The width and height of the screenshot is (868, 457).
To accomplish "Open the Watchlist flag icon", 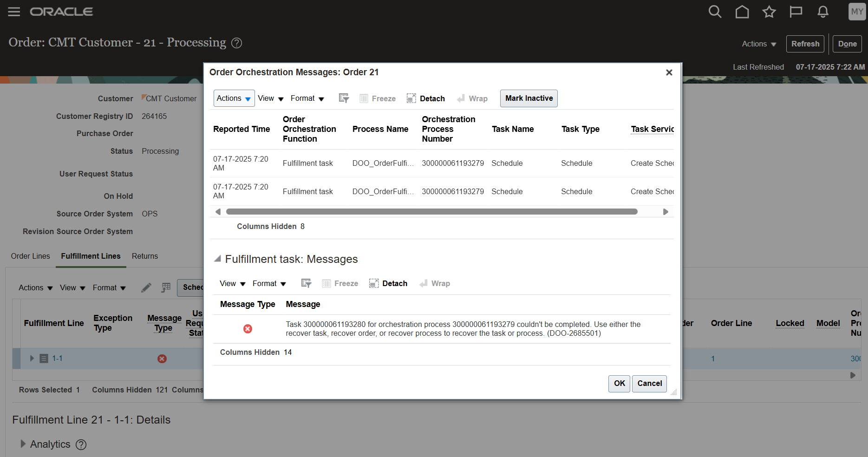I will 796,12.
